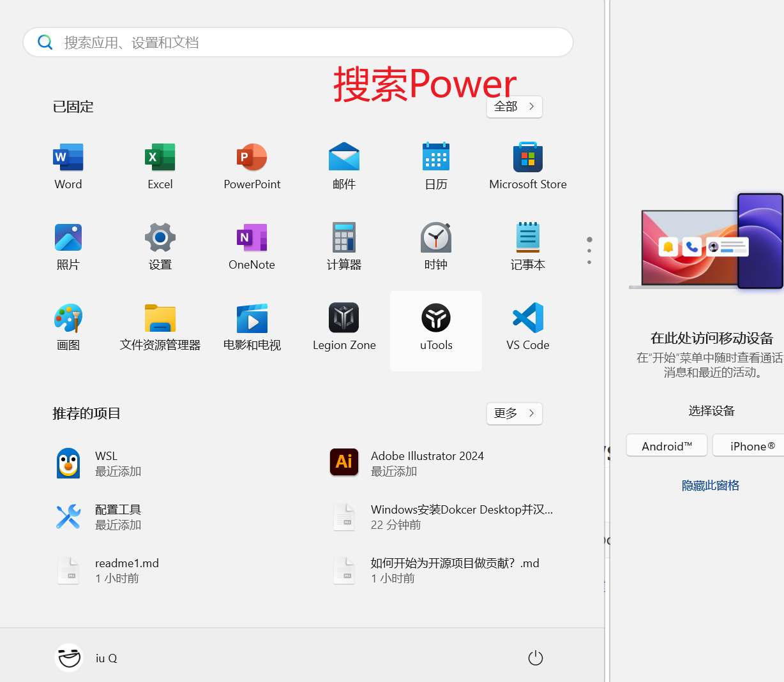Launch Legion Zone

pyautogui.click(x=344, y=327)
